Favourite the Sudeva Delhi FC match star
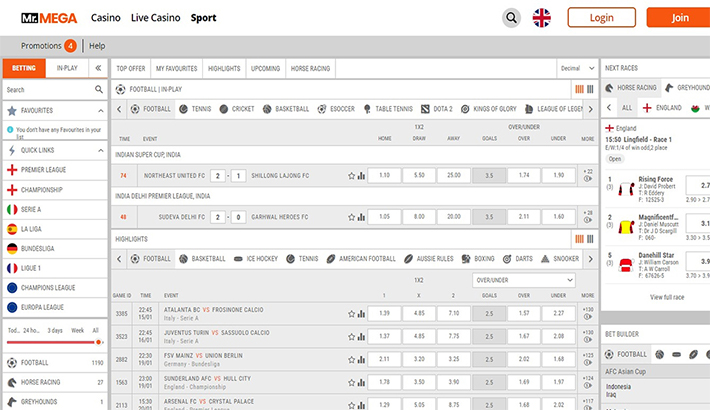Image resolution: width=710 pixels, height=410 pixels. pyautogui.click(x=351, y=217)
